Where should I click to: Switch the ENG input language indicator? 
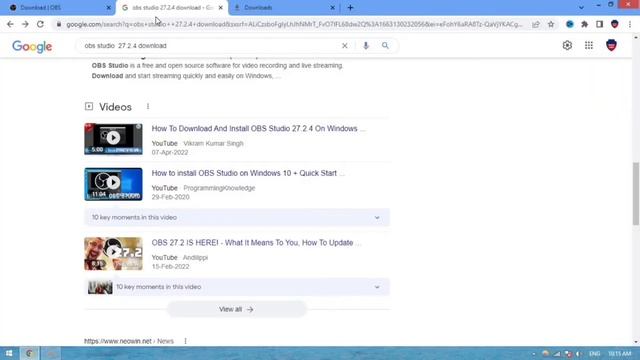[595, 354]
